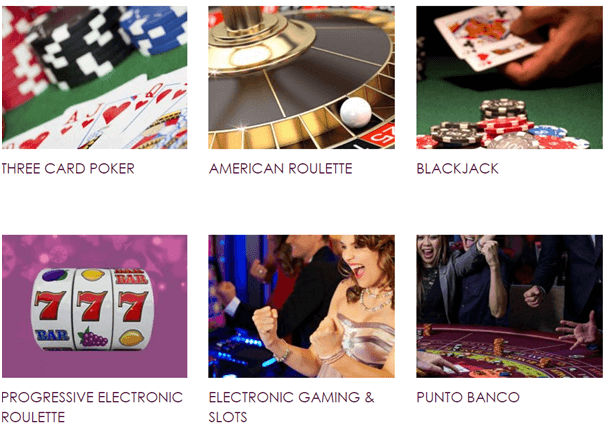This screenshot has width=605, height=425.
Task: Open the Three Card Poker thumbnail image
Action: [x=95, y=77]
